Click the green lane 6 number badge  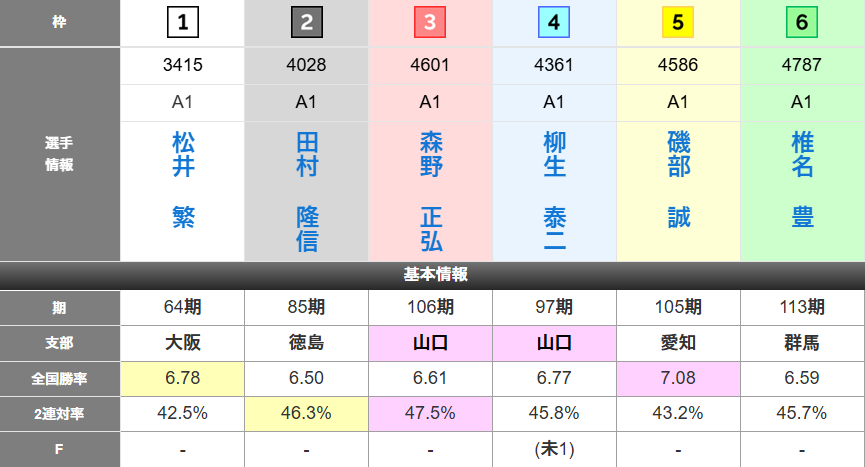(x=801, y=22)
